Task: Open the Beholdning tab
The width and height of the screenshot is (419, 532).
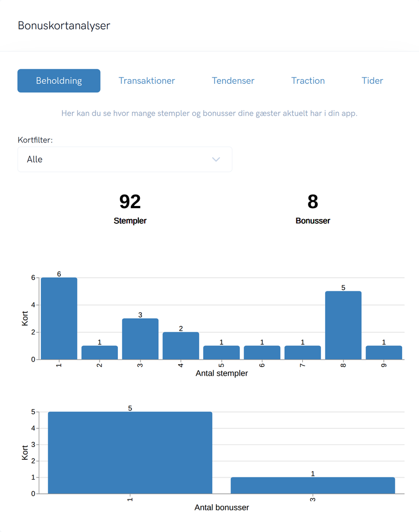Action: [x=59, y=81]
